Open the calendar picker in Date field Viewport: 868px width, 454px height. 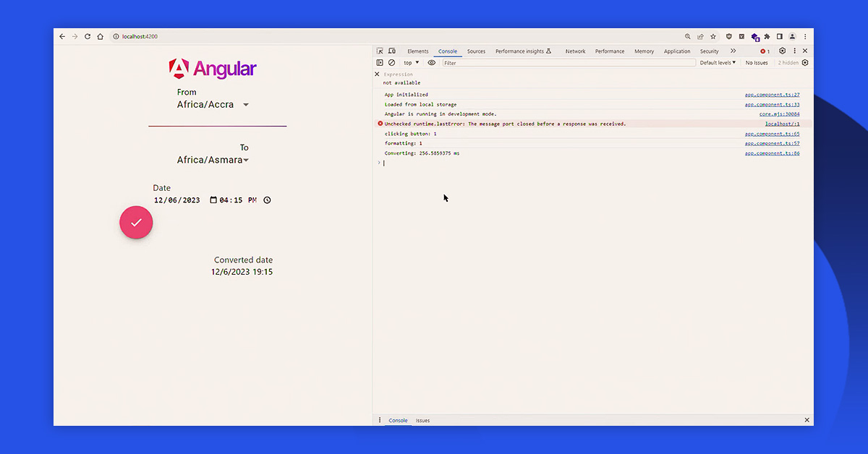coord(213,200)
